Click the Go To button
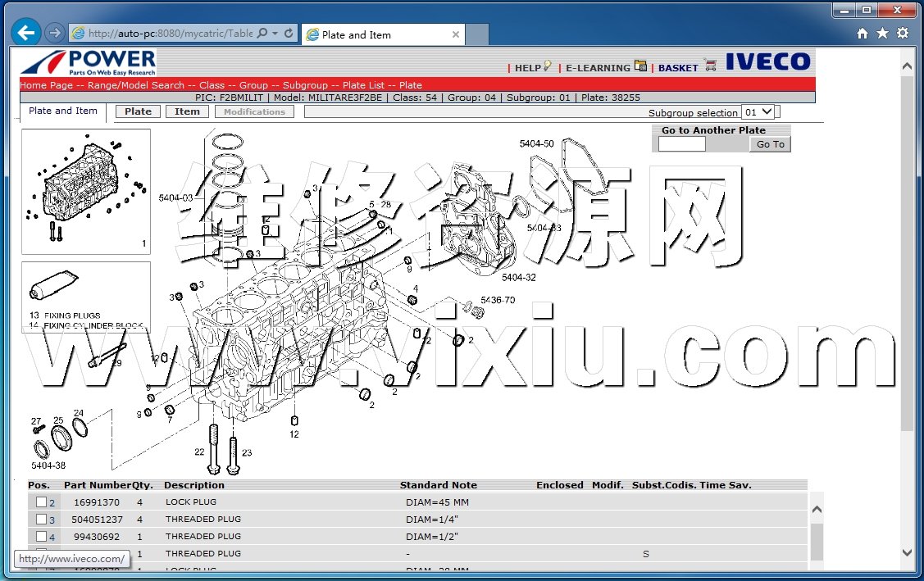Screen dimensions: 924x581 tap(770, 144)
